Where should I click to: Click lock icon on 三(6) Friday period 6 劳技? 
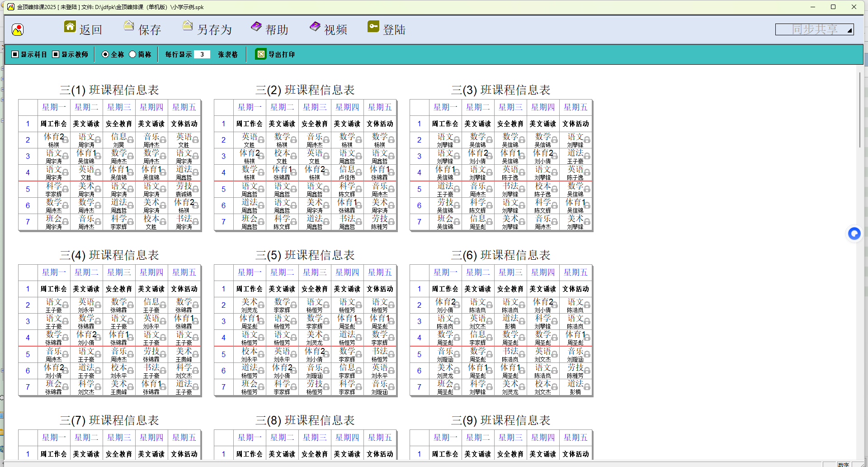[587, 371]
